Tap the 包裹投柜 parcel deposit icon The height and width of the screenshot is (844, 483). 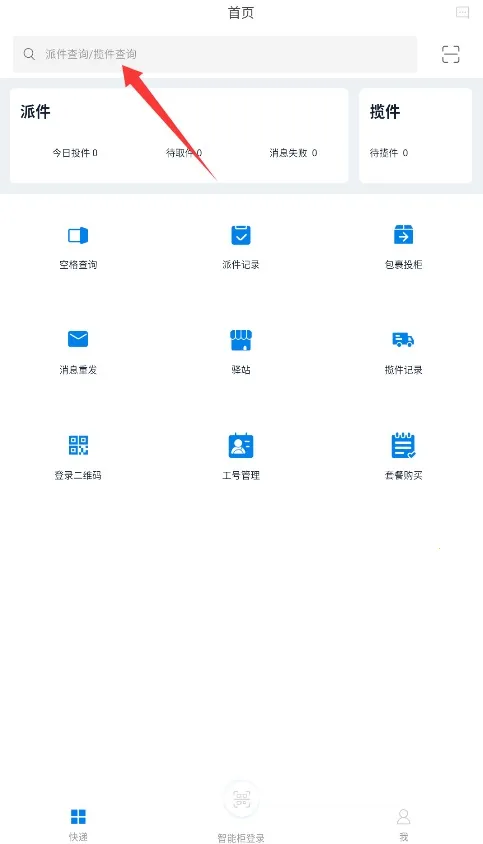point(403,235)
